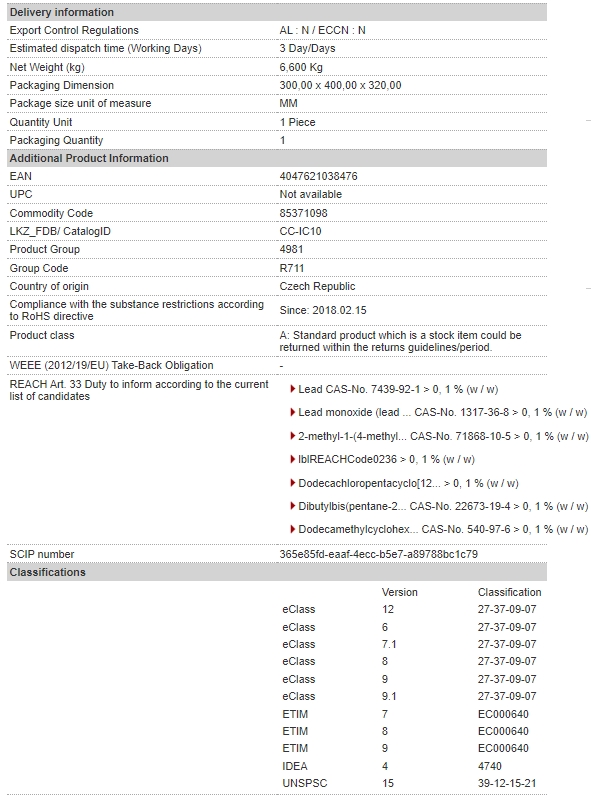
Task: Click UPC value Not available
Action: tap(311, 194)
